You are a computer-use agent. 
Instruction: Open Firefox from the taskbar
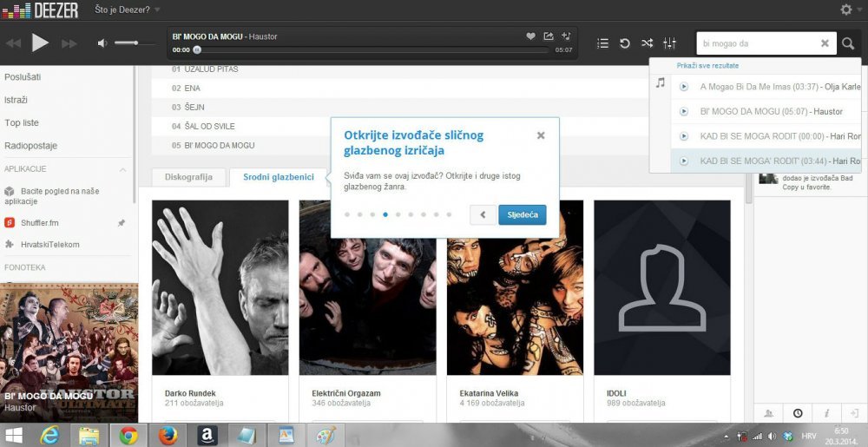pos(168,436)
